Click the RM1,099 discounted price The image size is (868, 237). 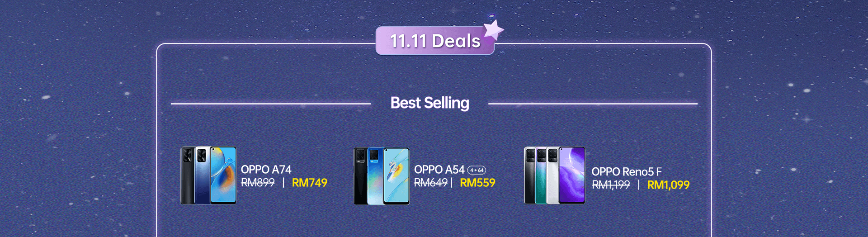[668, 185]
